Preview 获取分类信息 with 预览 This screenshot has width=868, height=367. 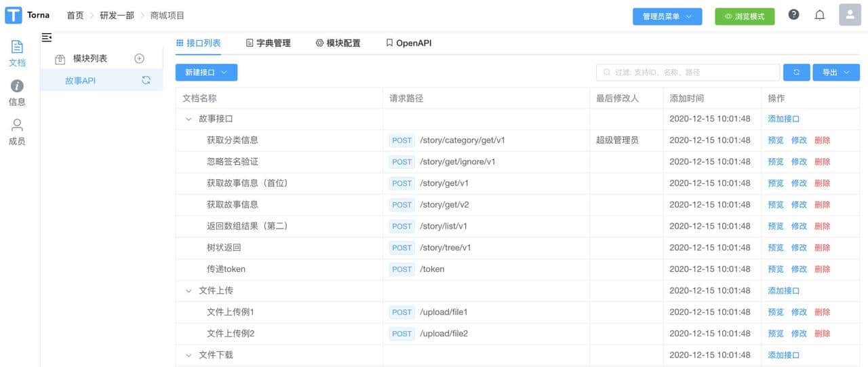point(776,140)
